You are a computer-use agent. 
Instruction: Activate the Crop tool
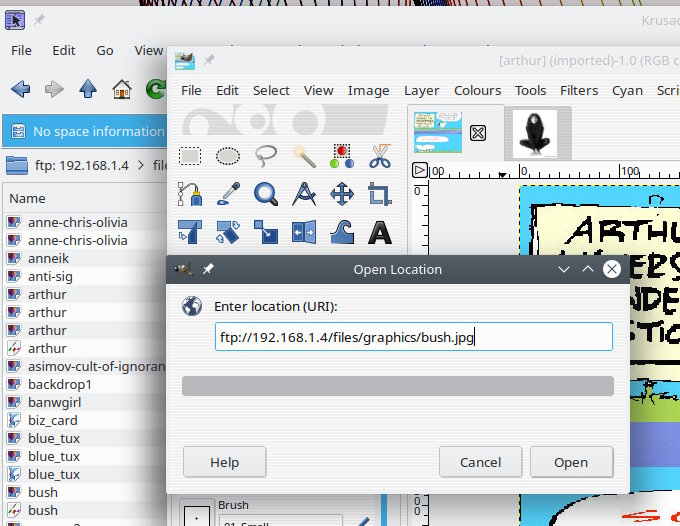coord(380,194)
